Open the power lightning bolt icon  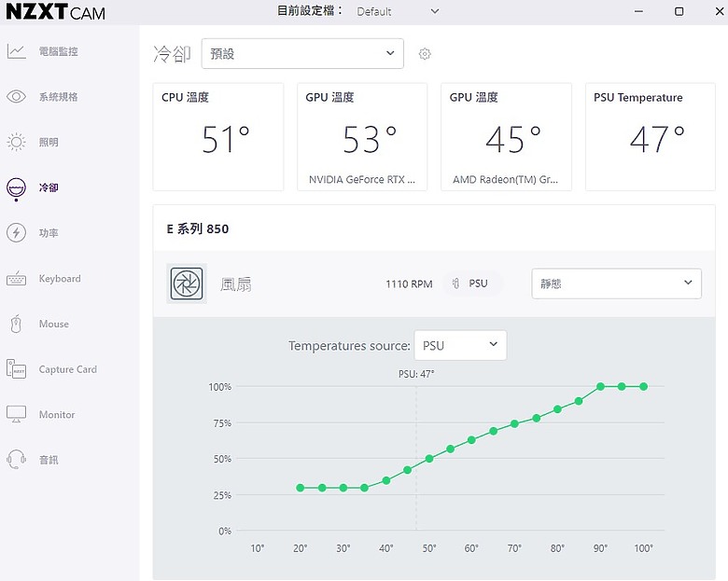(x=16, y=233)
